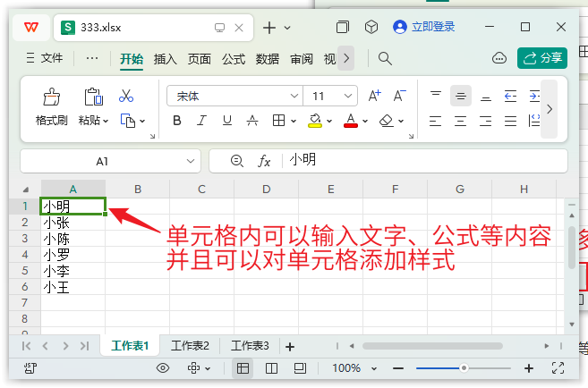This screenshot has height=388, width=588.
Task: Click the 立即登录 login button
Action: pyautogui.click(x=424, y=27)
